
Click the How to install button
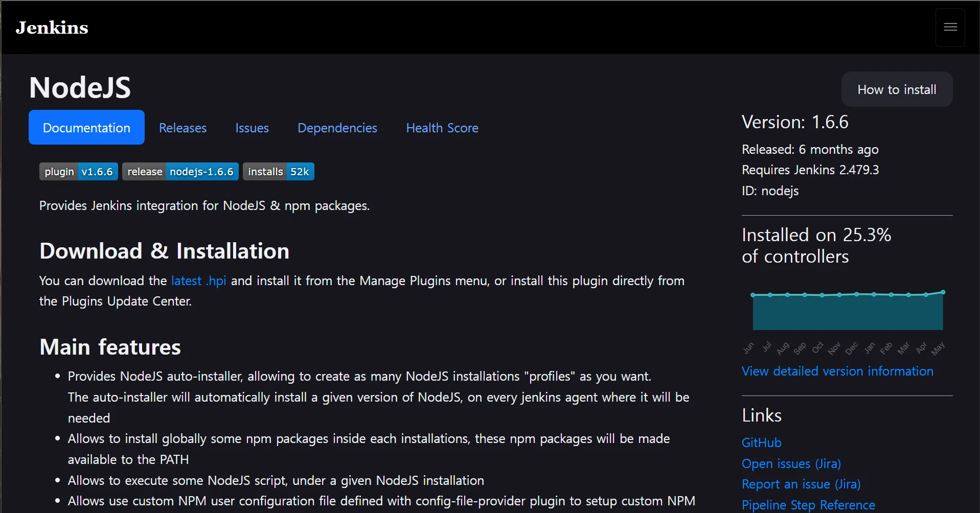pos(897,89)
